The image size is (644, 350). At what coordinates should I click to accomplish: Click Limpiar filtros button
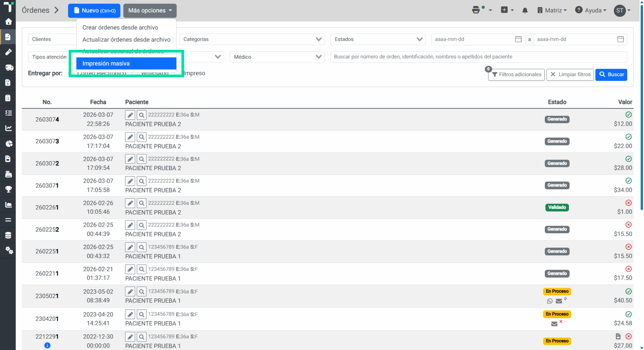point(570,74)
